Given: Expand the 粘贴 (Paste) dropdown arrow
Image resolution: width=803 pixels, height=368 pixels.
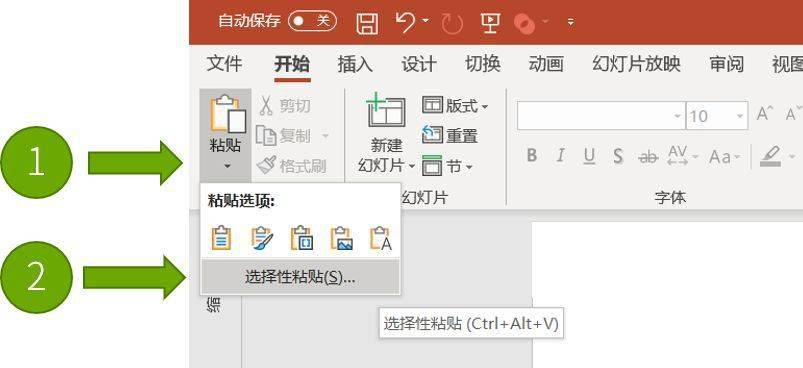Looking at the screenshot, I should [x=227, y=166].
